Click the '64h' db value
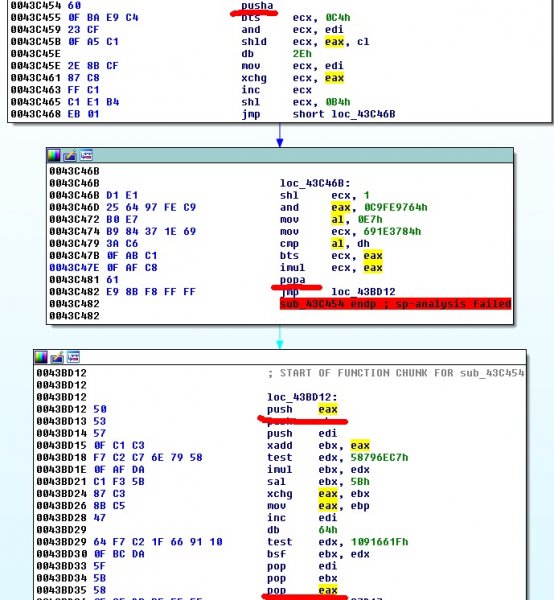This screenshot has height=600, width=554. (x=328, y=530)
